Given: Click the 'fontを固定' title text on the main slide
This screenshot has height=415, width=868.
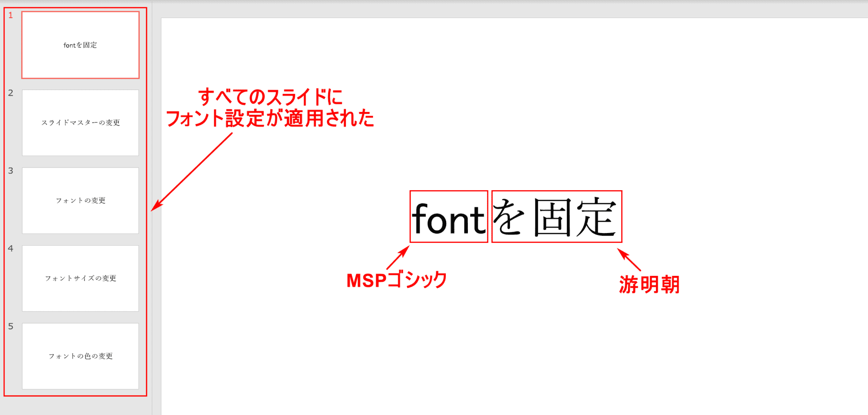Looking at the screenshot, I should point(514,218).
